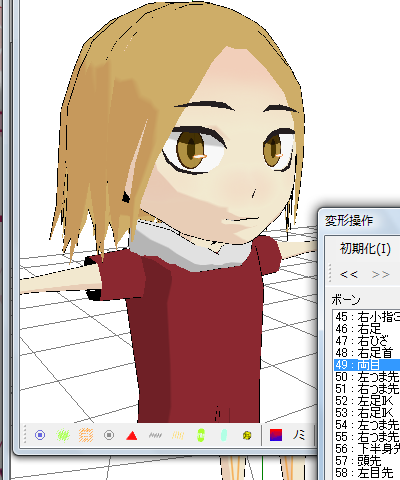400x480 pixels.
Task: Click the << step back button
Action: [x=348, y=274]
